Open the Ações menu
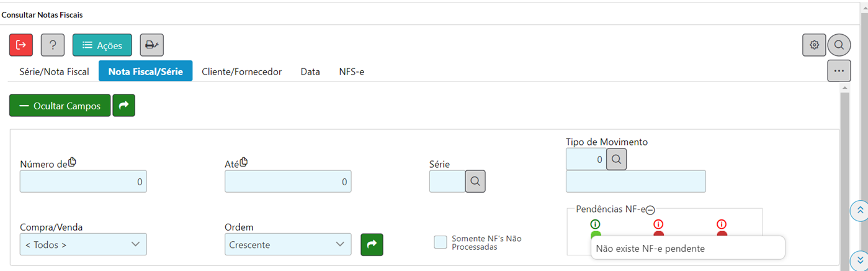868x271 pixels. pyautogui.click(x=102, y=45)
